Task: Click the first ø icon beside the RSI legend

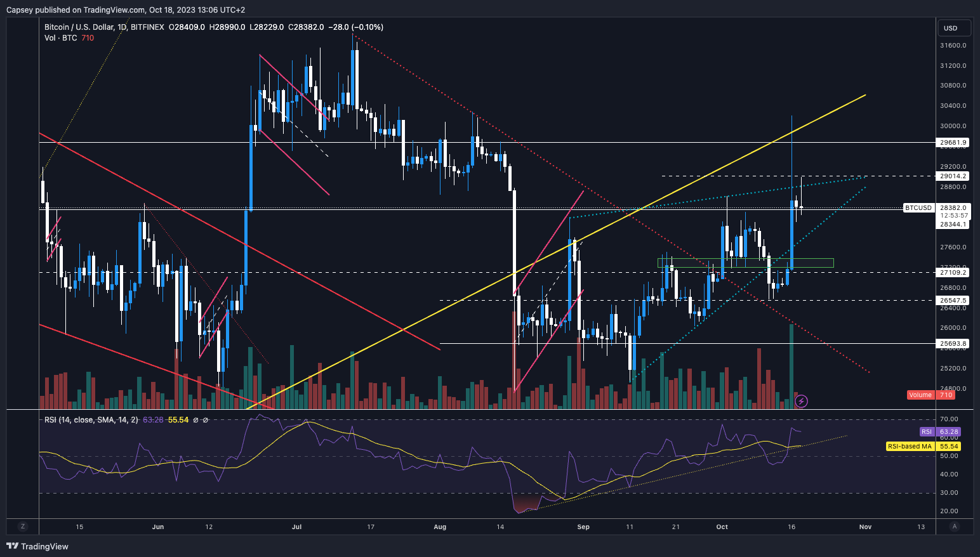Action: pos(196,420)
